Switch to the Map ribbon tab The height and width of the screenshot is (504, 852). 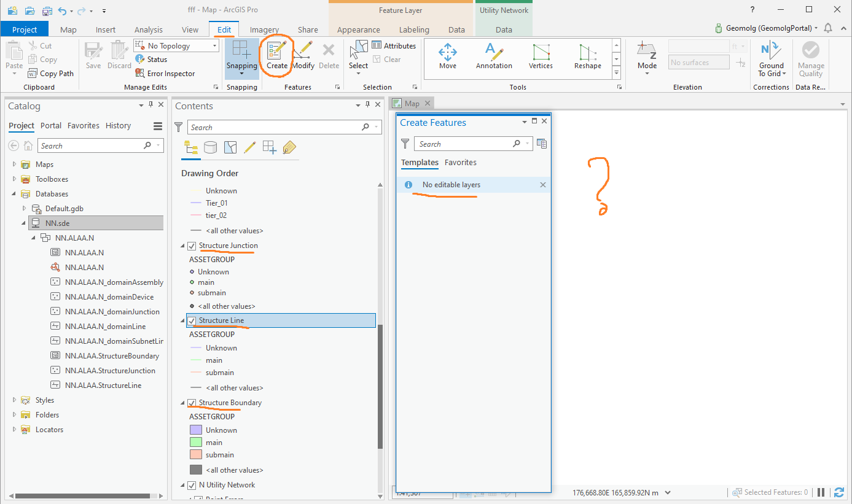point(68,29)
